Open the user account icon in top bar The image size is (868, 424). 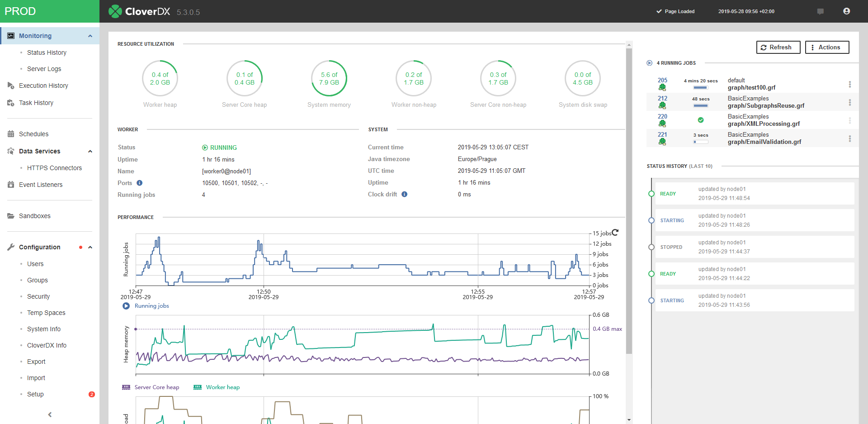[846, 11]
